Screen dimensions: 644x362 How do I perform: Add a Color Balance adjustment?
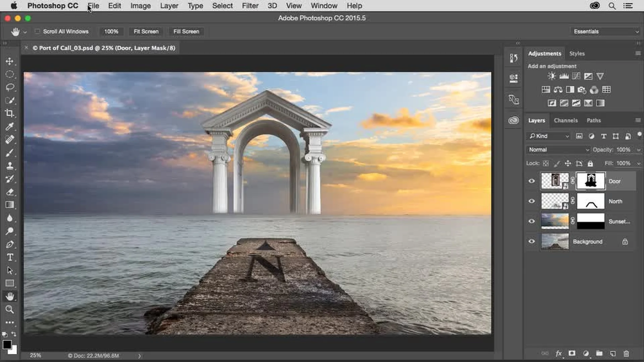pos(558,89)
